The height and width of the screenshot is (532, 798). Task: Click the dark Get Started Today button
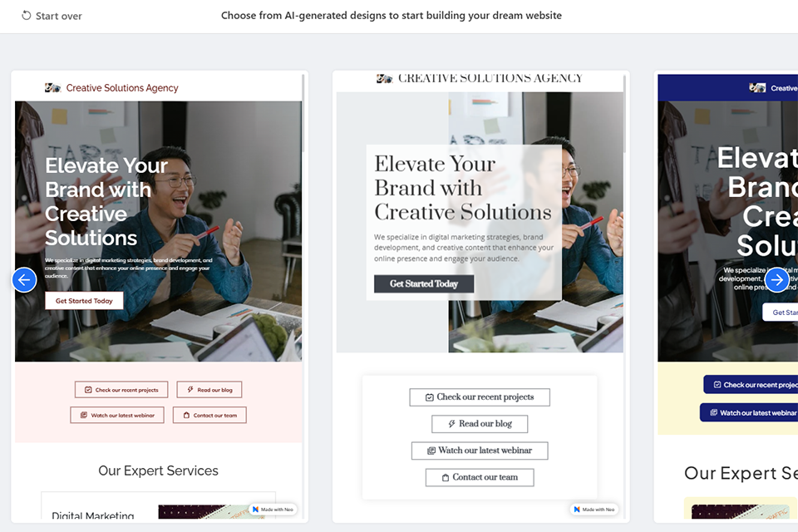click(x=424, y=284)
